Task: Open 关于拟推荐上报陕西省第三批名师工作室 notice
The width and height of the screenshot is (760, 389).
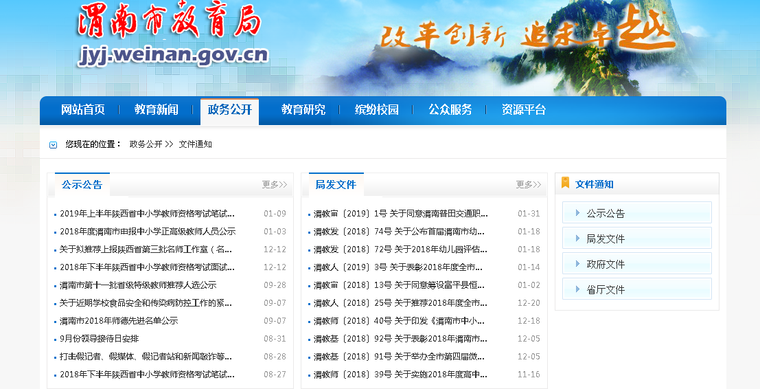Action: 145,249
